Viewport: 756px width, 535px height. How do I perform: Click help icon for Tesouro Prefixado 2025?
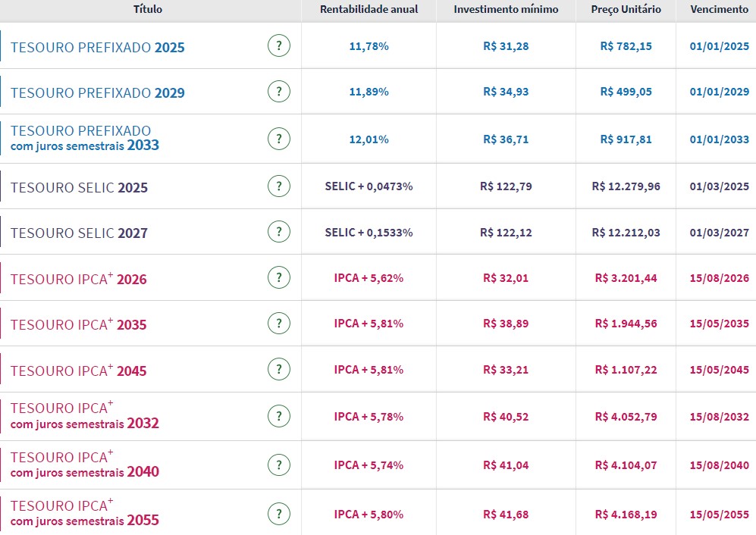coord(279,46)
